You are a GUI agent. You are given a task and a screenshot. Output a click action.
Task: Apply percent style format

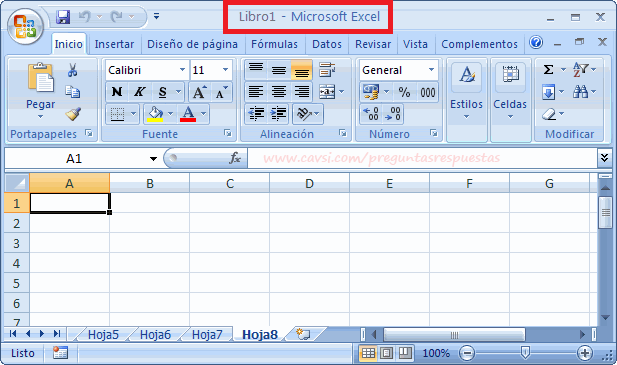click(404, 92)
